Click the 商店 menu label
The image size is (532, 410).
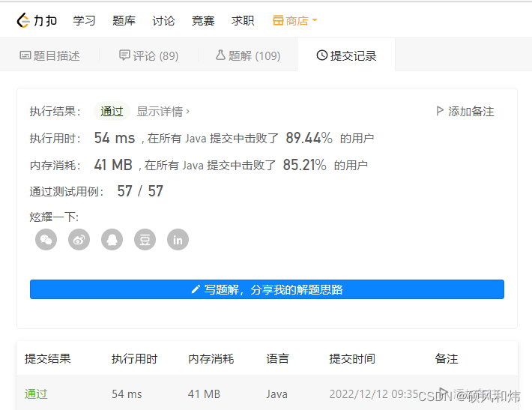click(x=297, y=21)
